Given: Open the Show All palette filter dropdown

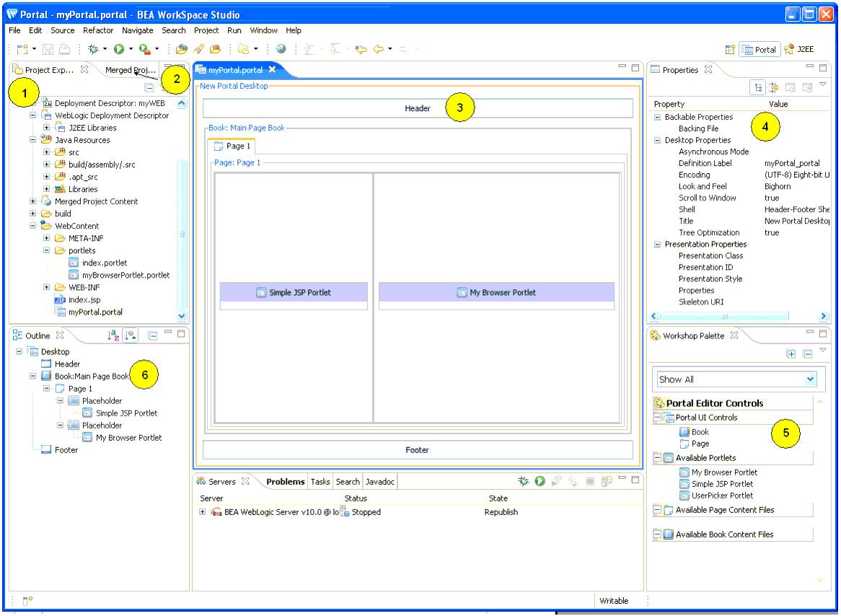Looking at the screenshot, I should click(810, 379).
